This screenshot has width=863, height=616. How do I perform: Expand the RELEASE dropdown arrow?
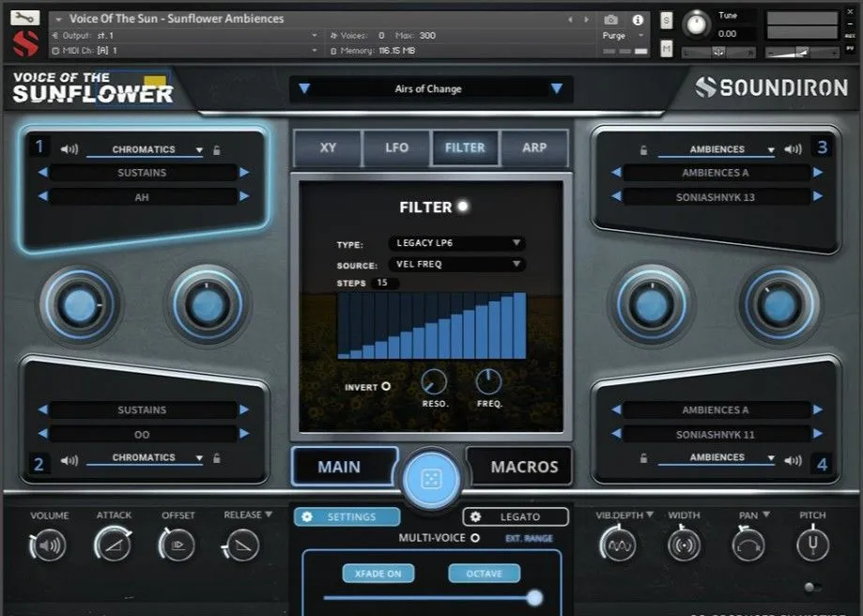269,515
